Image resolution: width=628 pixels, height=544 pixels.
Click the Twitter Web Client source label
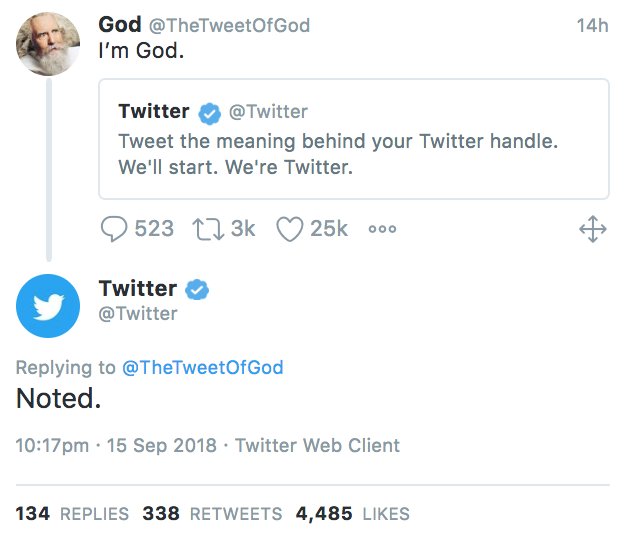tap(317, 445)
